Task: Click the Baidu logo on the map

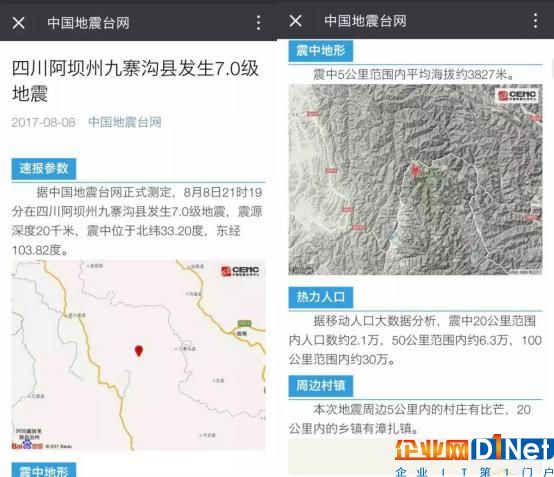Action: (x=27, y=446)
